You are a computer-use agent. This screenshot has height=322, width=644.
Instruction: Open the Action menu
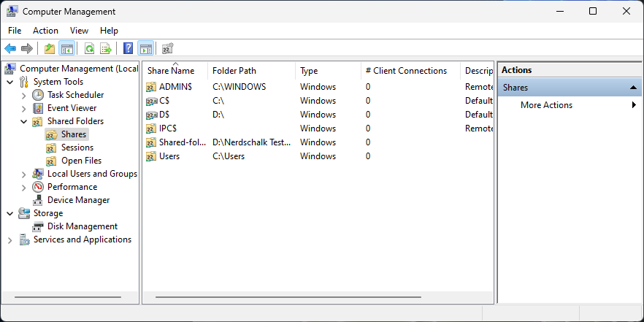[45, 31]
